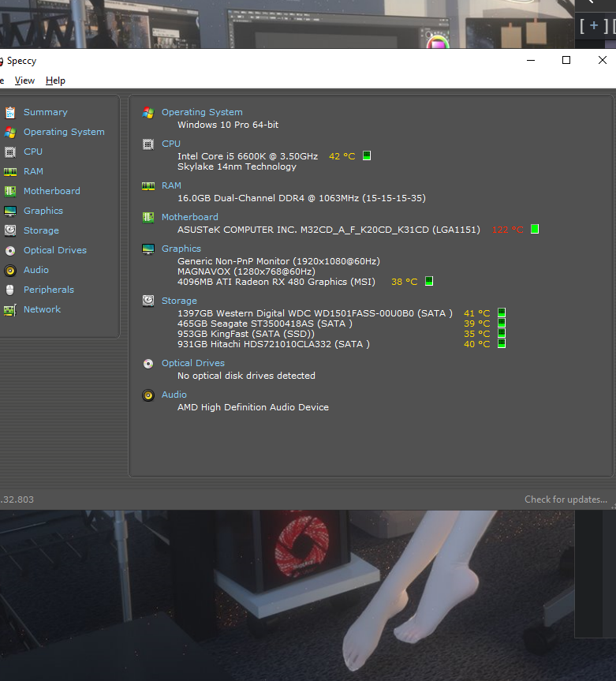The width and height of the screenshot is (616, 681).
Task: Open the Help menu
Action: (55, 80)
